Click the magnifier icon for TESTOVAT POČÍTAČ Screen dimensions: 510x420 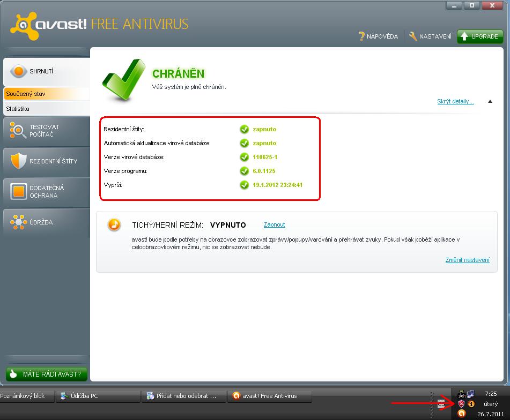[18, 130]
